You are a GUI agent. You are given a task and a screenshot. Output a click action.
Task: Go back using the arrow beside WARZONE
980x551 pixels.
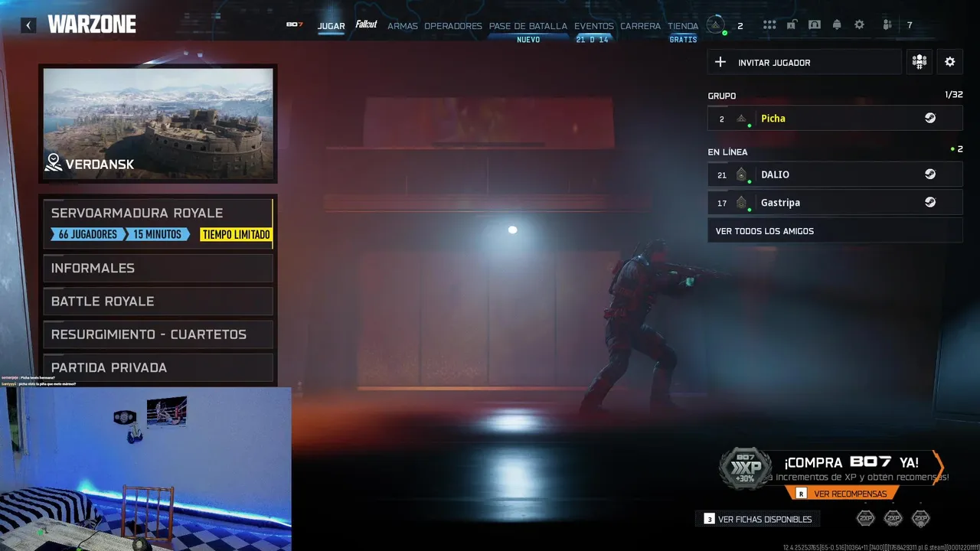pos(28,25)
